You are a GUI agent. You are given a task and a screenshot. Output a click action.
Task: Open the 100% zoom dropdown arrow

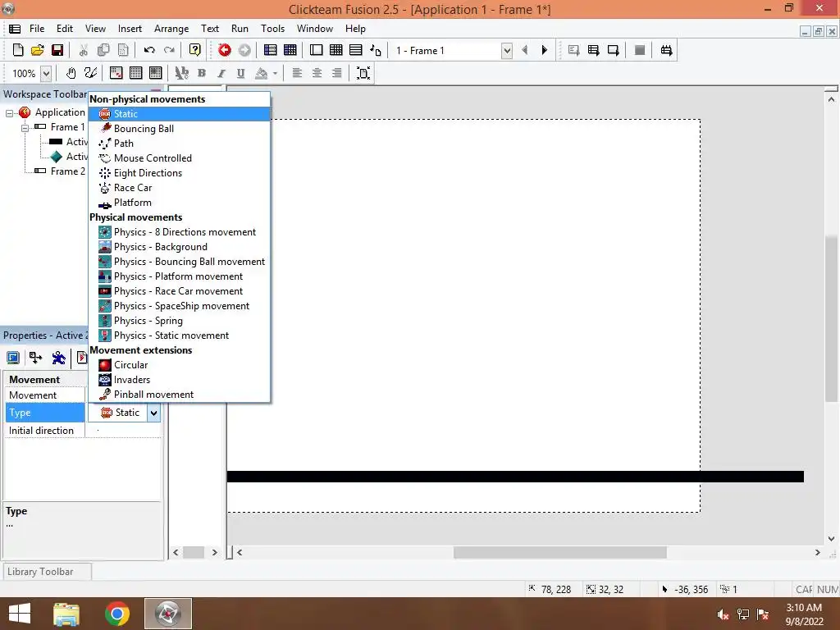click(46, 73)
